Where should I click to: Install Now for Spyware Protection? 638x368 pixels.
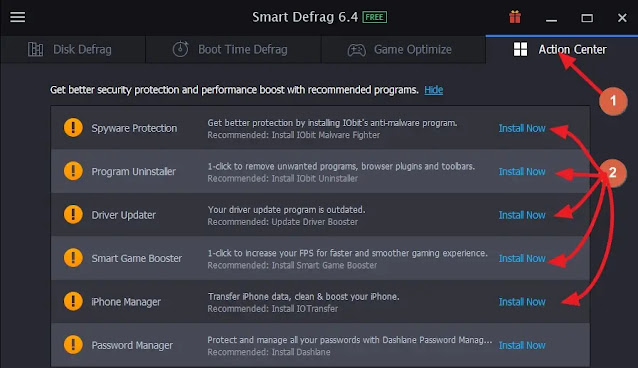[x=522, y=128]
